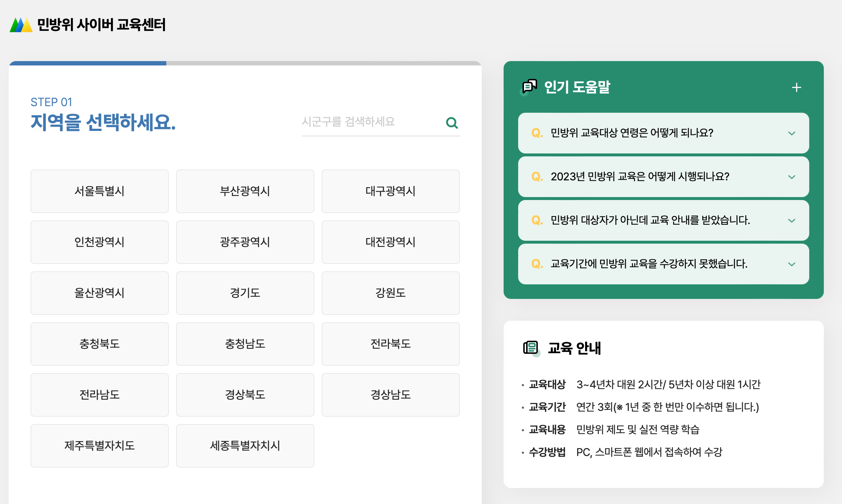The height and width of the screenshot is (504, 842).
Task: Click the blue step progress bar
Action: (x=88, y=63)
